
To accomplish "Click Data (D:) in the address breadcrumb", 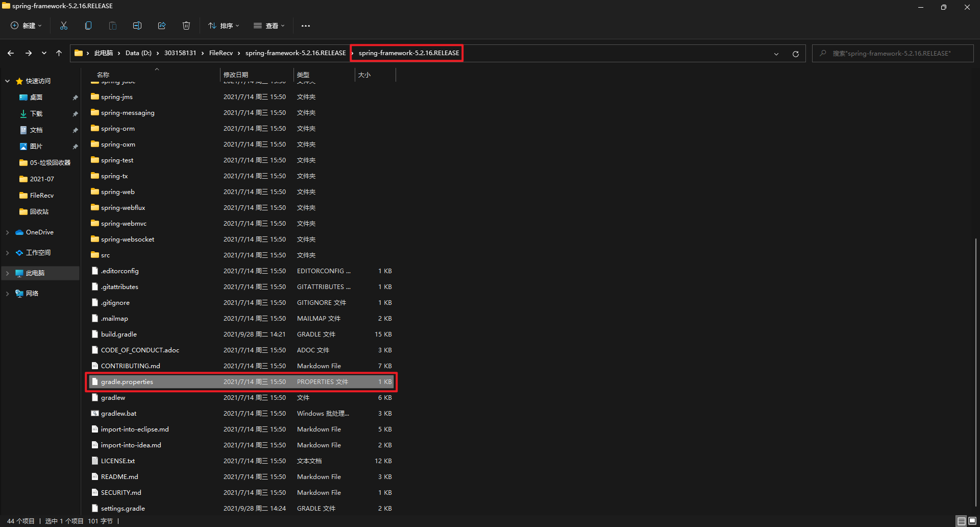I will tap(138, 53).
